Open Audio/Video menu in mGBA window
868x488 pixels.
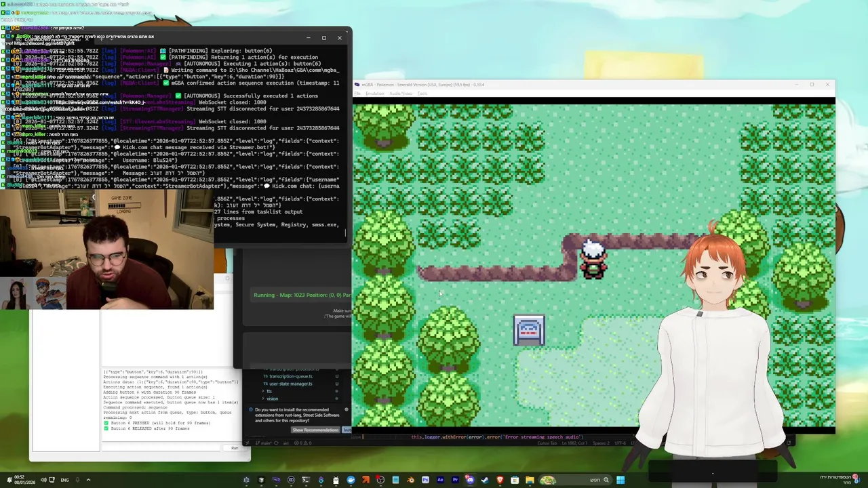pos(401,94)
